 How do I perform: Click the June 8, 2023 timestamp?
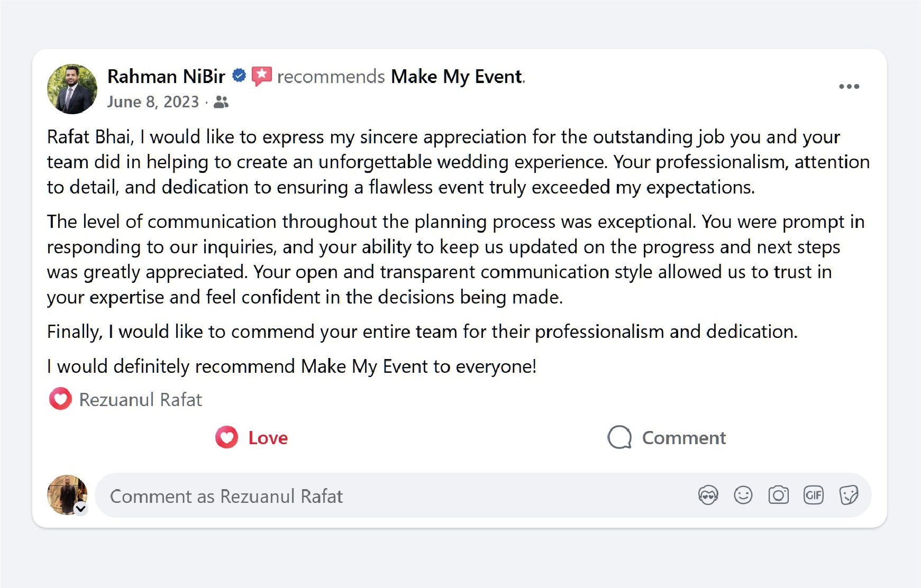[153, 102]
